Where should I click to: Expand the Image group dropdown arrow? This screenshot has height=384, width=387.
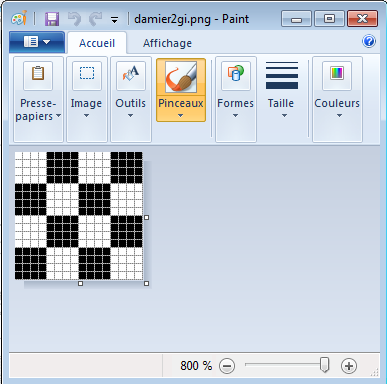point(86,116)
